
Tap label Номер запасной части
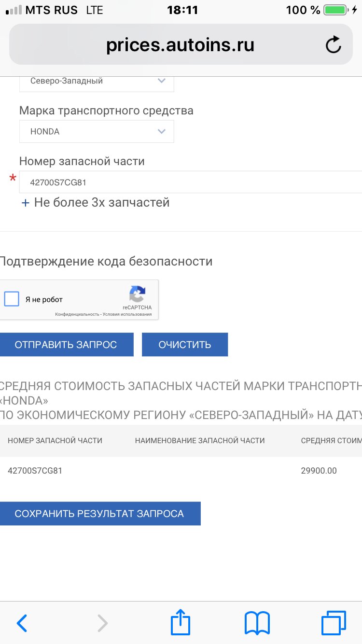(82, 161)
